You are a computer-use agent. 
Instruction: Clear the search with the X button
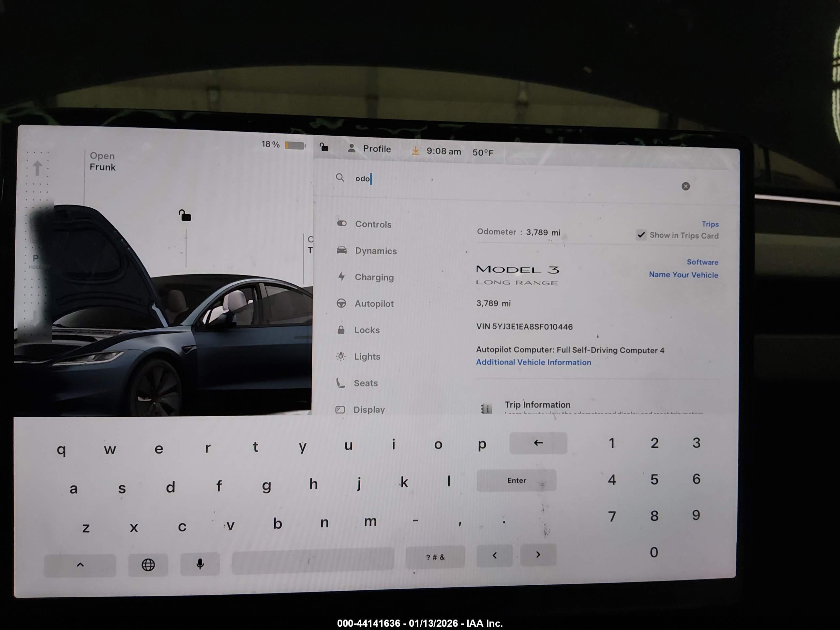coord(685,186)
